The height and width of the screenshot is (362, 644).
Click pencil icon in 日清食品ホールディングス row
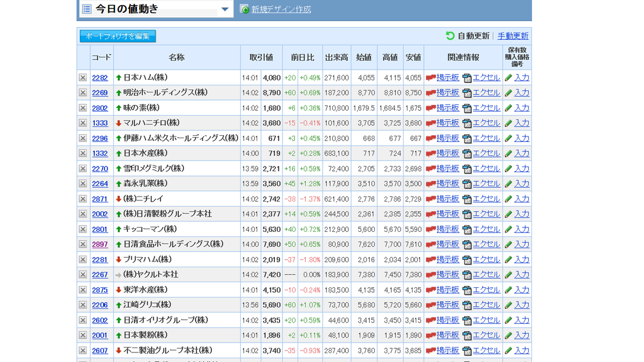pos(508,244)
